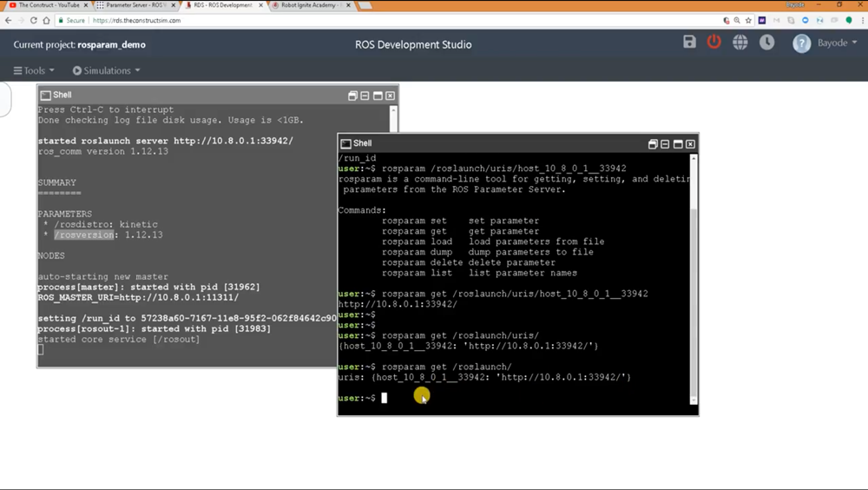Switch to Robot Ignite Academy tab
Viewport: 868px width, 490px height.
point(311,5)
